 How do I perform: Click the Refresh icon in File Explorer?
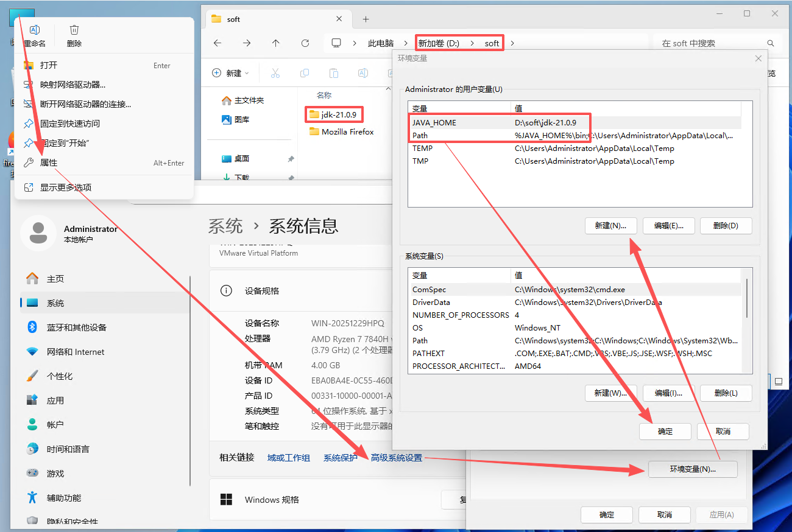[305, 43]
